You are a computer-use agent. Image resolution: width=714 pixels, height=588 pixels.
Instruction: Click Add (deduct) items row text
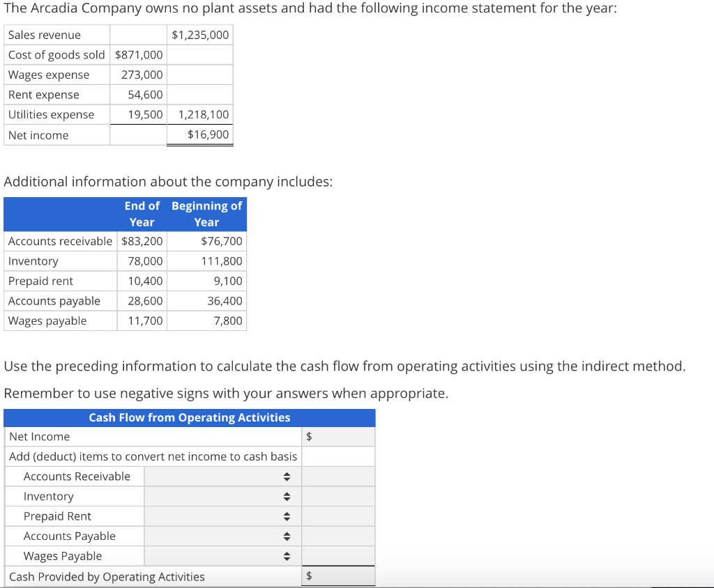point(153,456)
